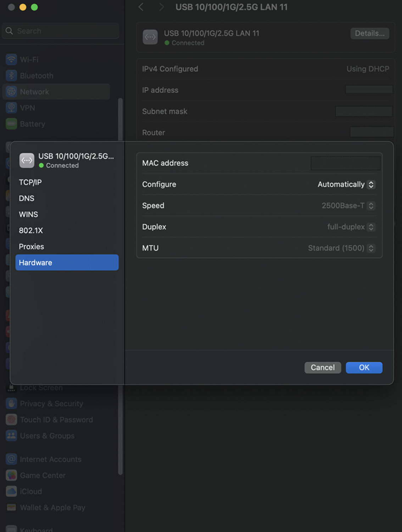Viewport: 402px width, 532px height.
Task: Cancel the hardware settings sheet
Action: pos(322,367)
